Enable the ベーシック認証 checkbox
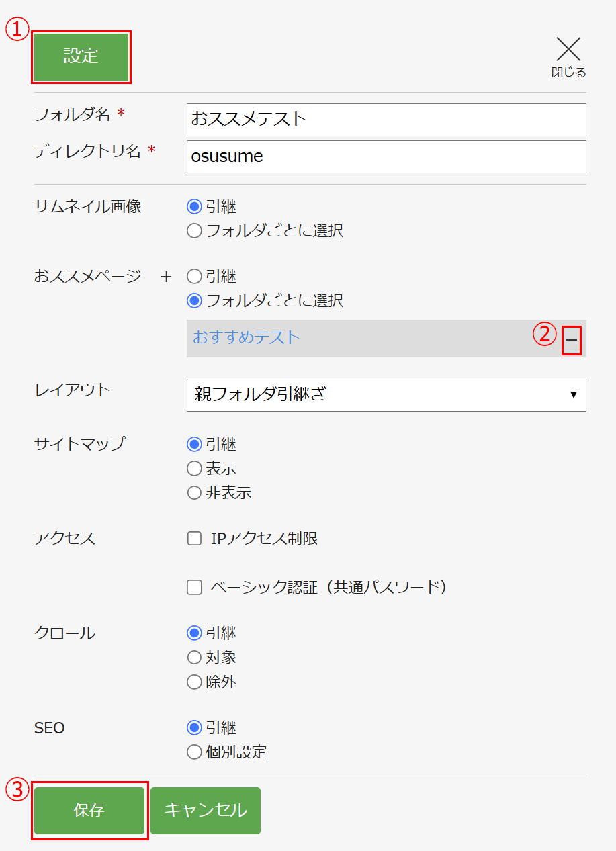The width and height of the screenshot is (616, 851). (194, 588)
